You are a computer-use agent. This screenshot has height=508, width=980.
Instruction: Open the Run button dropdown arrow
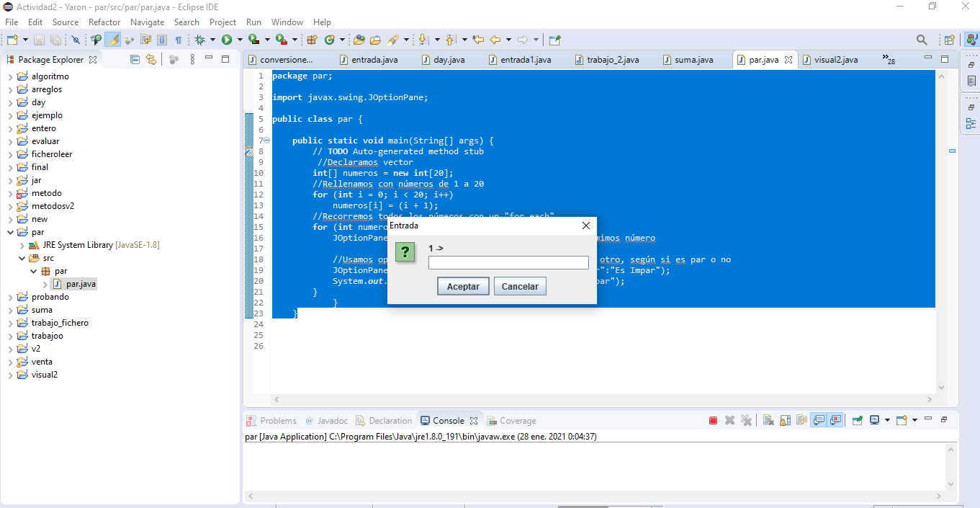click(240, 40)
